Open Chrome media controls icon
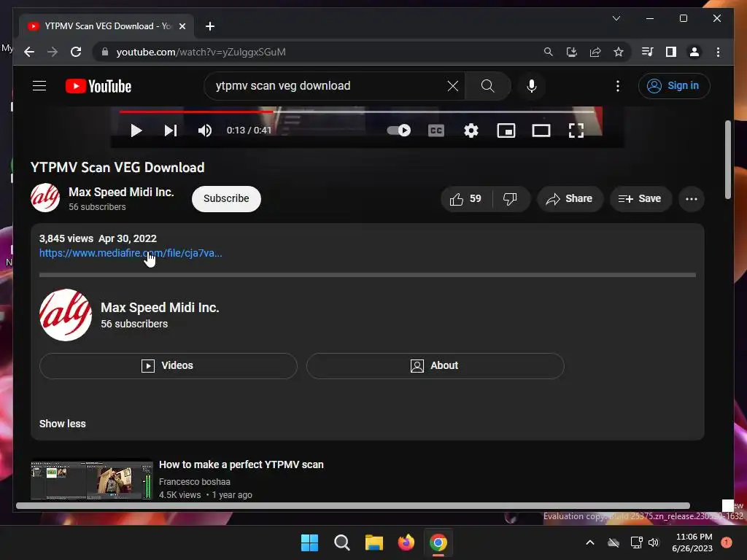The height and width of the screenshot is (560, 747). tap(648, 52)
